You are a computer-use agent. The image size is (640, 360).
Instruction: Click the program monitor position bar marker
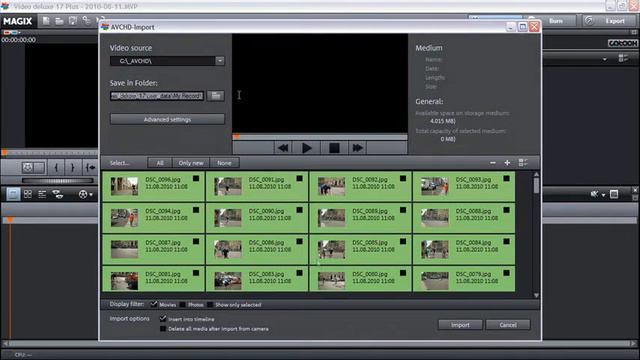point(4,153)
